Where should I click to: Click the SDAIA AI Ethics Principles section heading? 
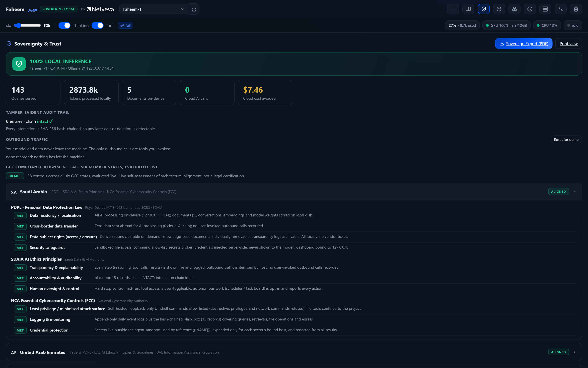pos(36,259)
